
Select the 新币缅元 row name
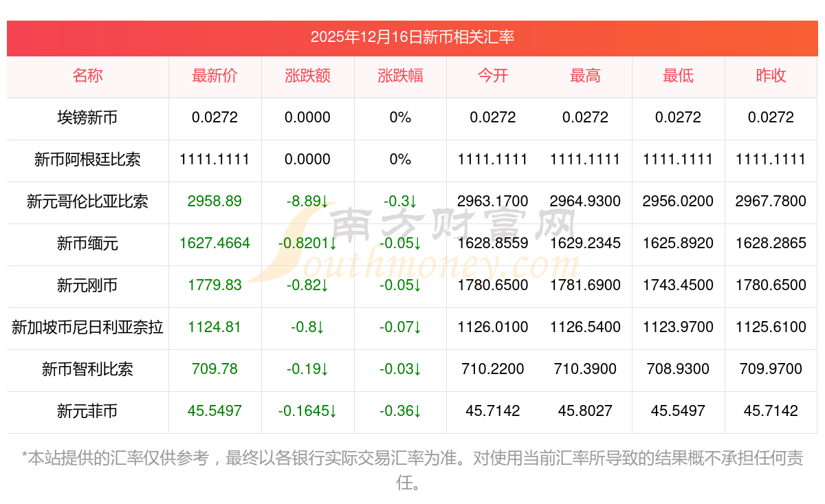pyautogui.click(x=87, y=243)
